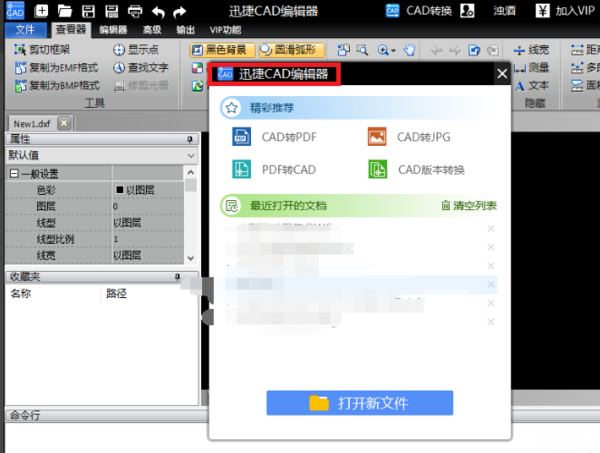Click the 精彩推荐 star icon
Image resolution: width=600 pixels, height=453 pixels.
click(x=231, y=108)
